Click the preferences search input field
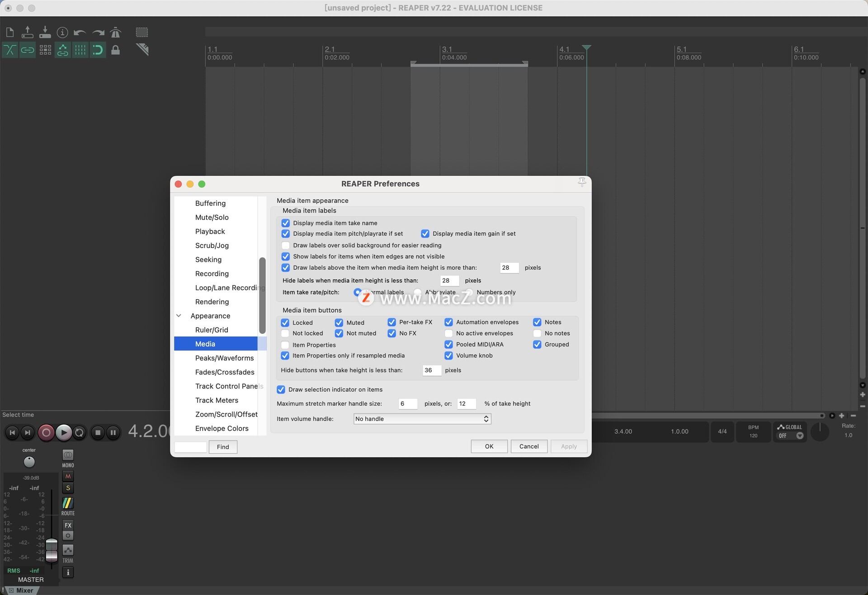The image size is (868, 595). click(x=191, y=447)
